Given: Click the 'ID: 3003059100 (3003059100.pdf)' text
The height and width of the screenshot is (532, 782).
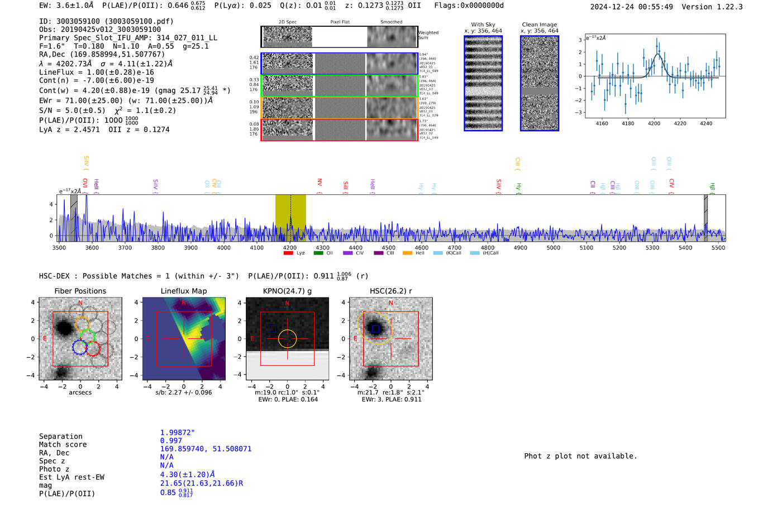Looking at the screenshot, I should [x=106, y=21].
